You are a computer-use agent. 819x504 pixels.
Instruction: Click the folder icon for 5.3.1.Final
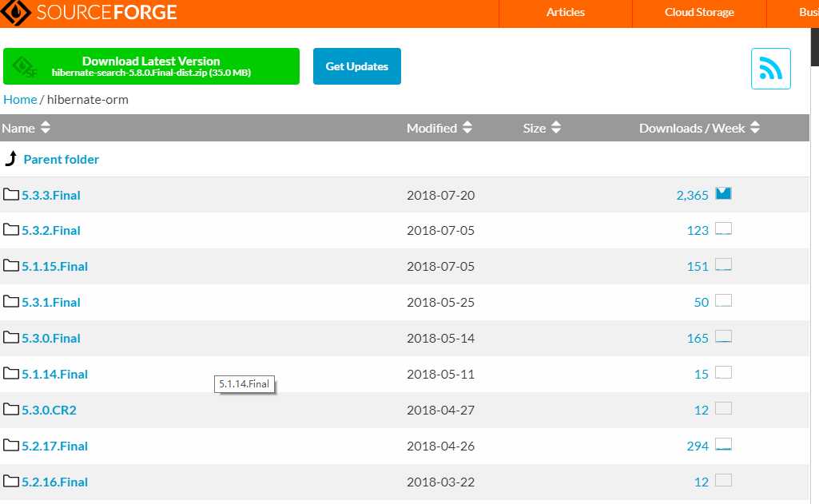pyautogui.click(x=11, y=302)
